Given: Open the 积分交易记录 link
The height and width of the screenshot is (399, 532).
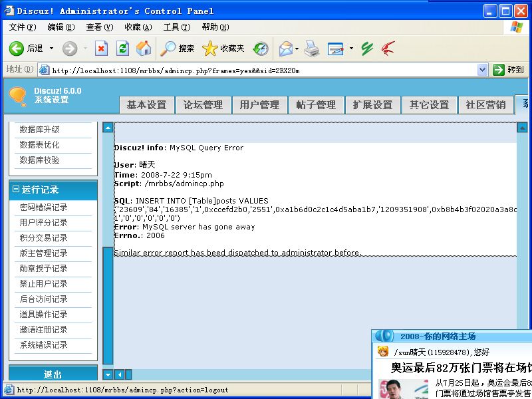Looking at the screenshot, I should pos(43,237).
